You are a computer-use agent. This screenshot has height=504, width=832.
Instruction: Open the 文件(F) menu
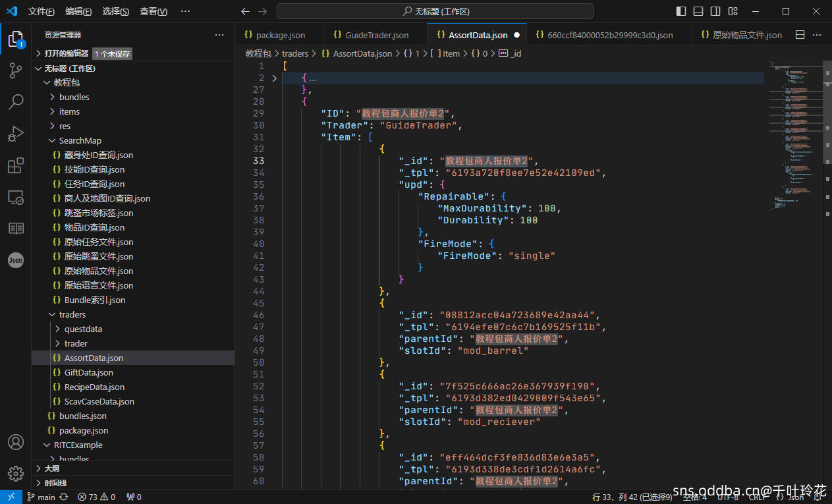[42, 12]
